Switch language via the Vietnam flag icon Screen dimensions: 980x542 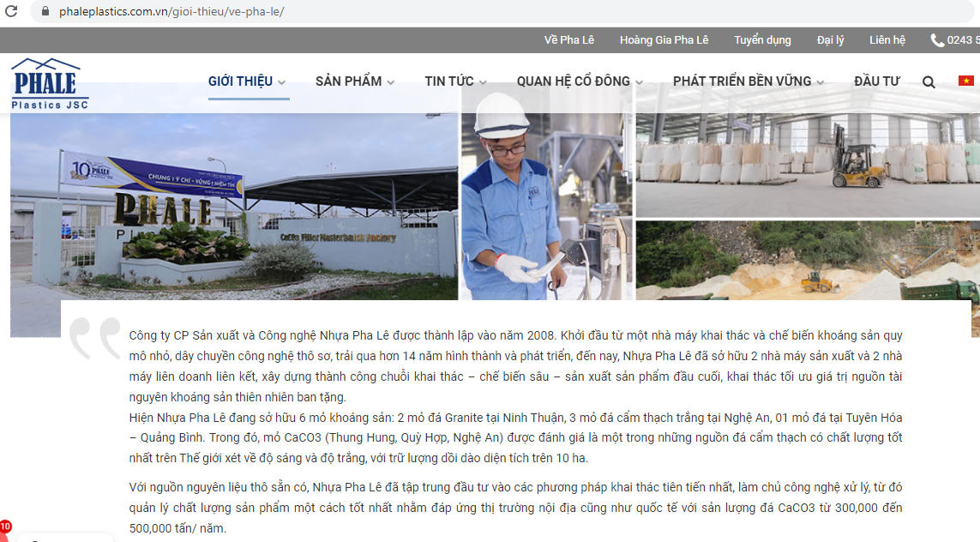click(x=966, y=81)
